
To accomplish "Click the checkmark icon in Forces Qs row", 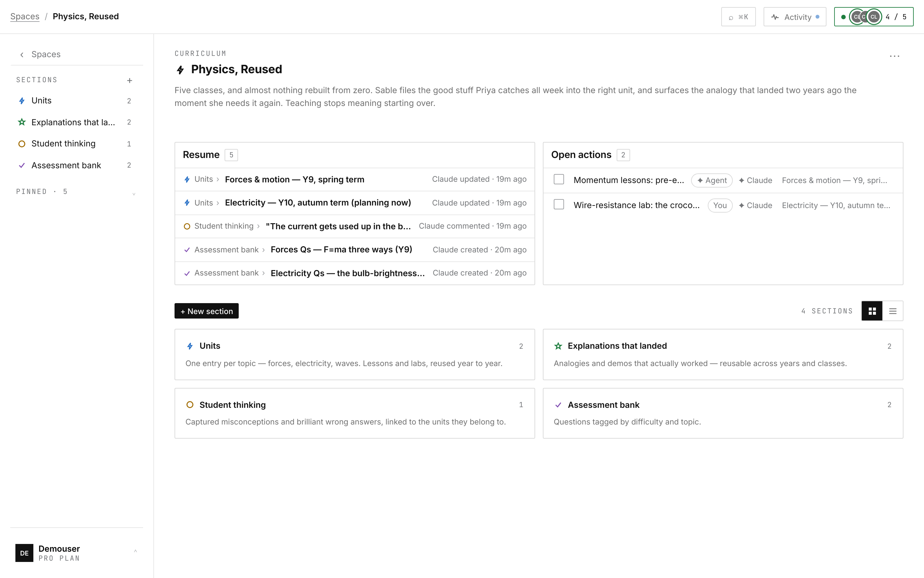I will click(187, 250).
